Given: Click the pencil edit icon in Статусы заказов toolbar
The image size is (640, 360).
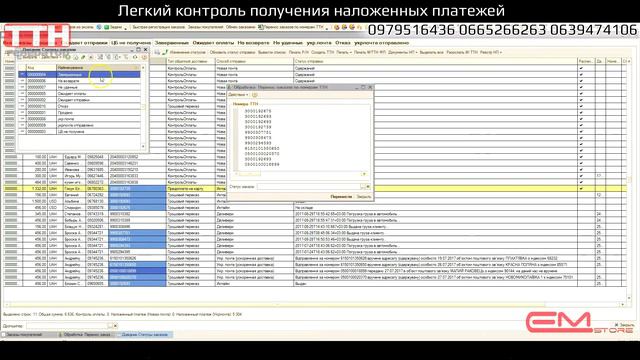Looking at the screenshot, I should tap(83, 57).
